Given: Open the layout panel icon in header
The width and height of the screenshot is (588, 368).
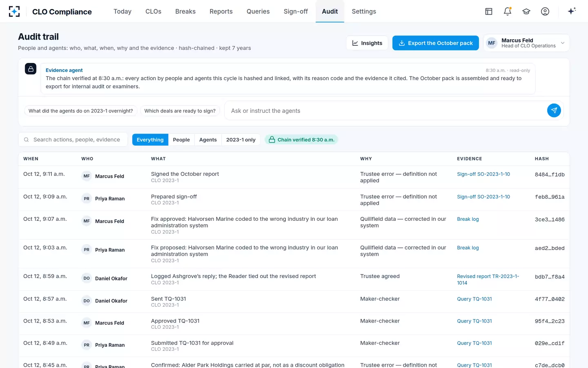Looking at the screenshot, I should (x=489, y=11).
